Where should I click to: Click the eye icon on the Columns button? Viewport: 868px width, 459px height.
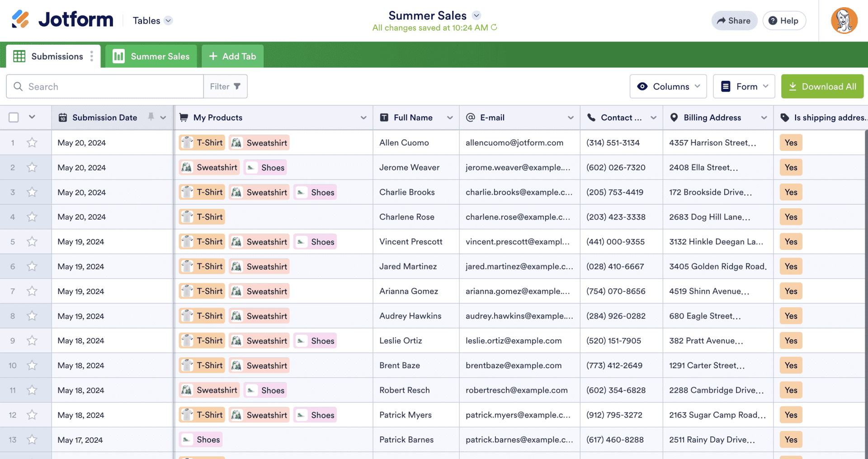pyautogui.click(x=643, y=86)
